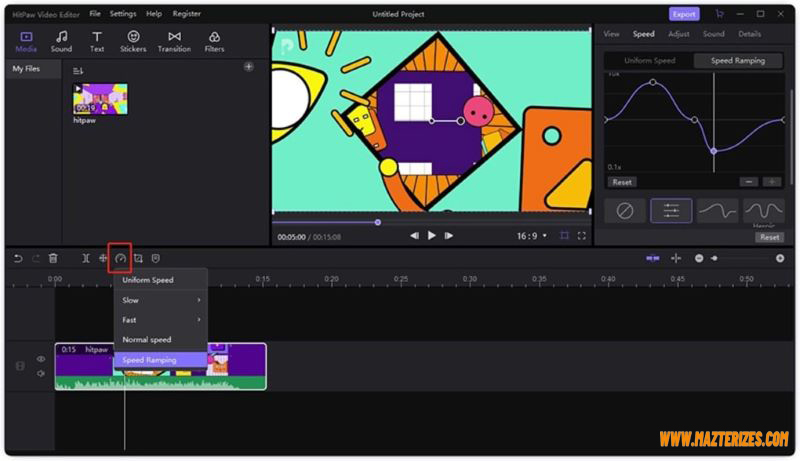The image size is (800, 461).
Task: Click the crop frame icon beside aspect ratio
Action: [564, 236]
